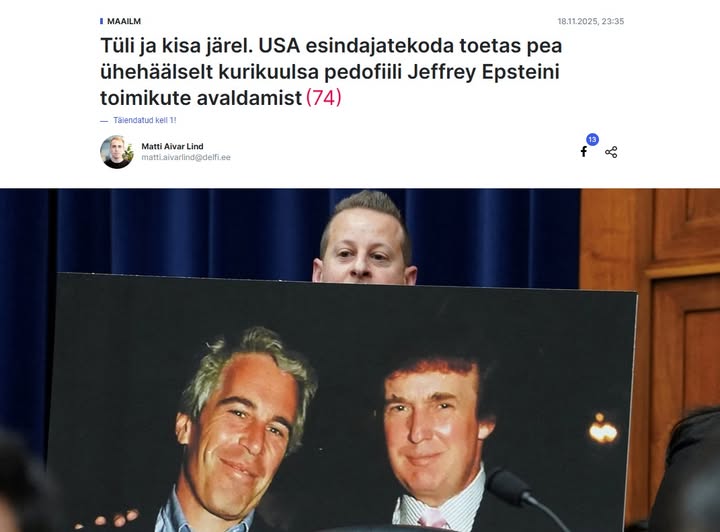This screenshot has width=720, height=532.
Task: Click the blue marker beside MAAILM
Action: [101, 21]
